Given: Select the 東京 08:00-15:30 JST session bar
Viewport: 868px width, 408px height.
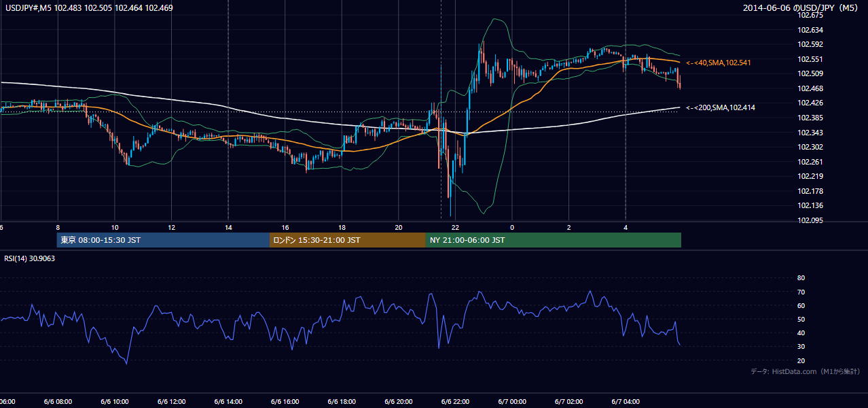Looking at the screenshot, I should (163, 240).
